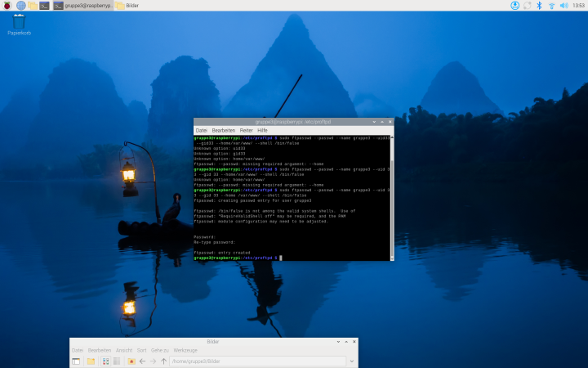Image resolution: width=588 pixels, height=368 pixels.
Task: Toggle the file manager side pane button
Action: (76, 361)
